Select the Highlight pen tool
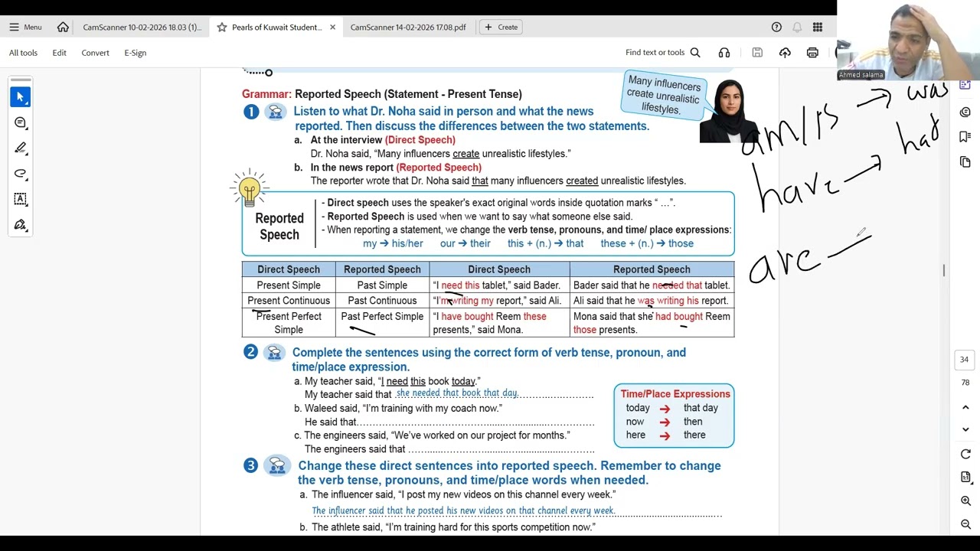980x551 pixels. click(x=21, y=148)
